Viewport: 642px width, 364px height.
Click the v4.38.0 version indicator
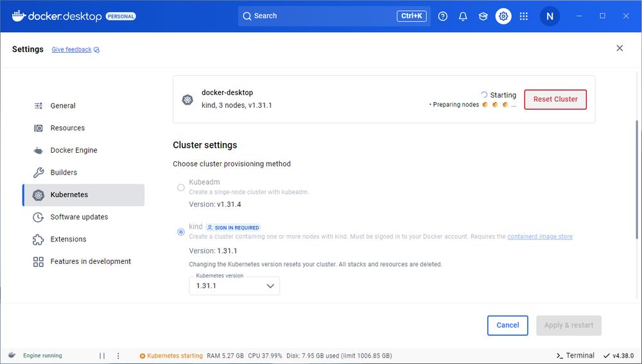pyautogui.click(x=619, y=356)
